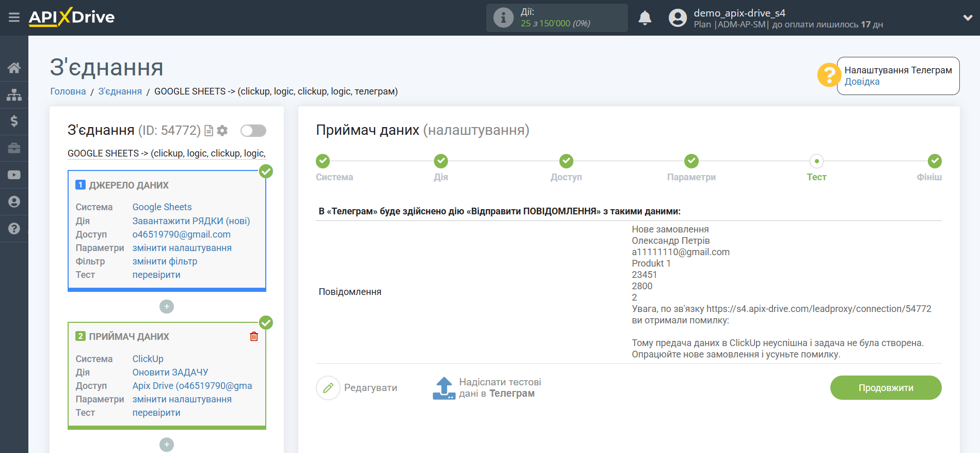Open the Google Sheets system link

[x=162, y=207]
